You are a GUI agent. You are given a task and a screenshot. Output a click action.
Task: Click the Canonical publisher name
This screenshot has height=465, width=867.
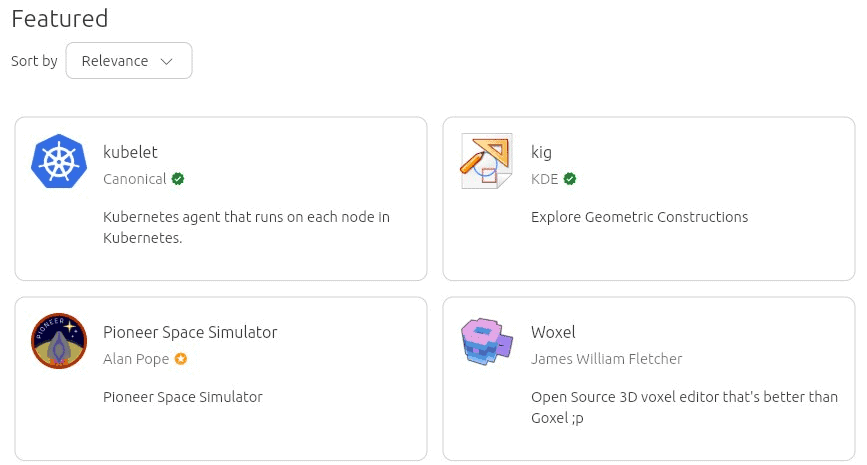(x=134, y=179)
